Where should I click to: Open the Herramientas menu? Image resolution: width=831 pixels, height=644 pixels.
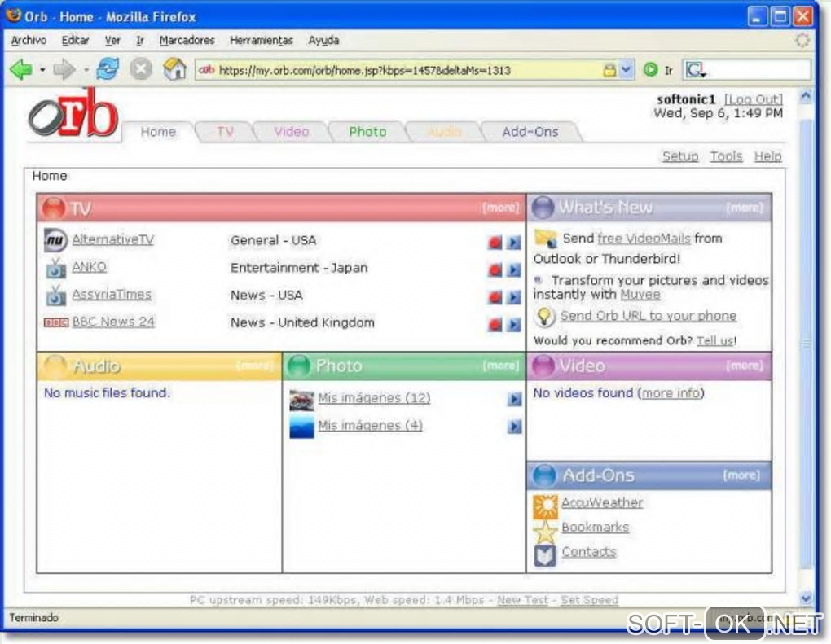coord(262,40)
